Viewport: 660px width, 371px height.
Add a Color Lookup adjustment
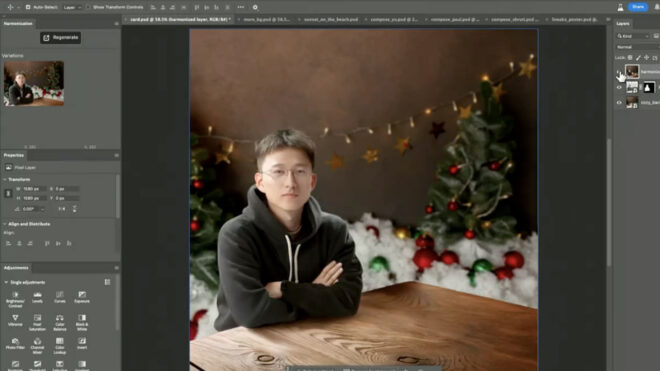(x=60, y=345)
